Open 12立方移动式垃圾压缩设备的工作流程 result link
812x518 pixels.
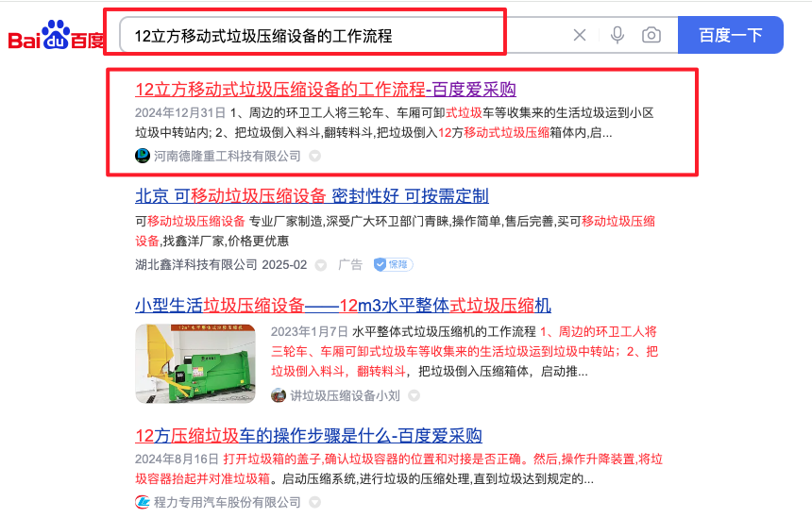[x=326, y=90]
